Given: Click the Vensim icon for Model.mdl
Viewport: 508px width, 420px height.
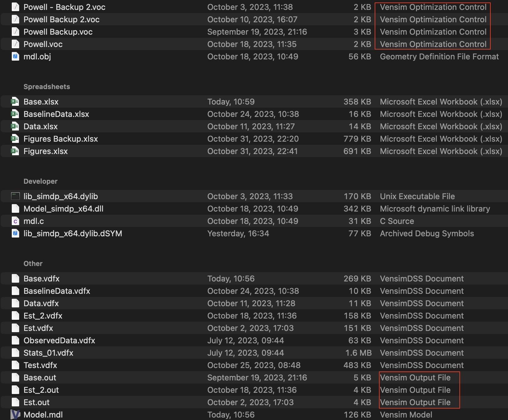Looking at the screenshot, I should pos(15,415).
